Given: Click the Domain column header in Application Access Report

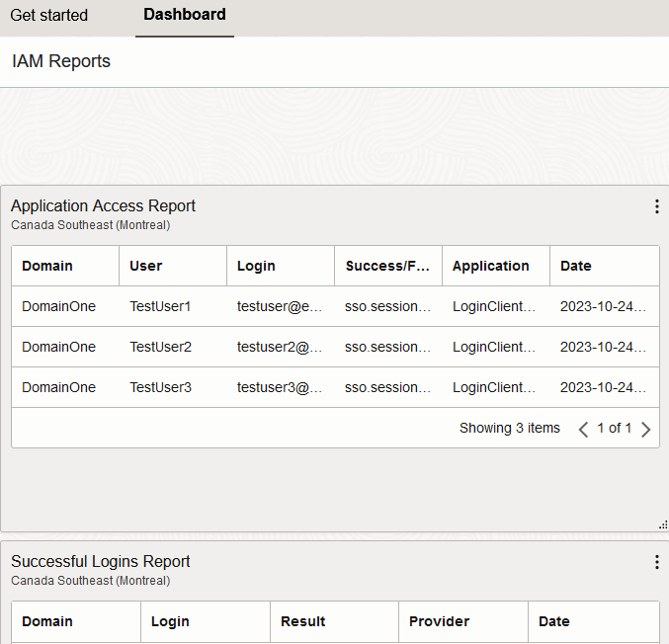Looking at the screenshot, I should click(x=65, y=266).
